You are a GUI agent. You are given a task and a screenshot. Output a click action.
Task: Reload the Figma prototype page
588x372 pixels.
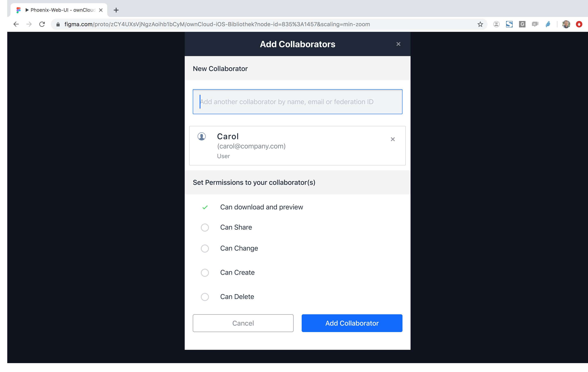(42, 24)
